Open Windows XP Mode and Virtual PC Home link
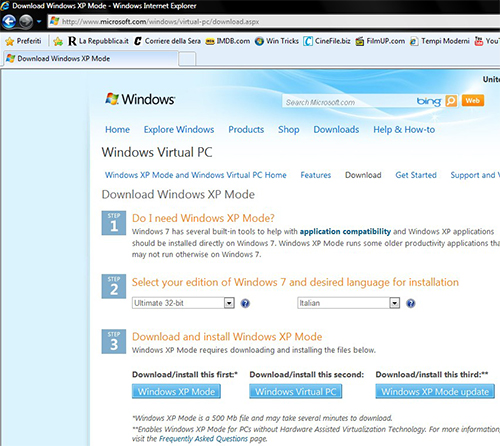The height and width of the screenshot is (446, 500). click(196, 175)
